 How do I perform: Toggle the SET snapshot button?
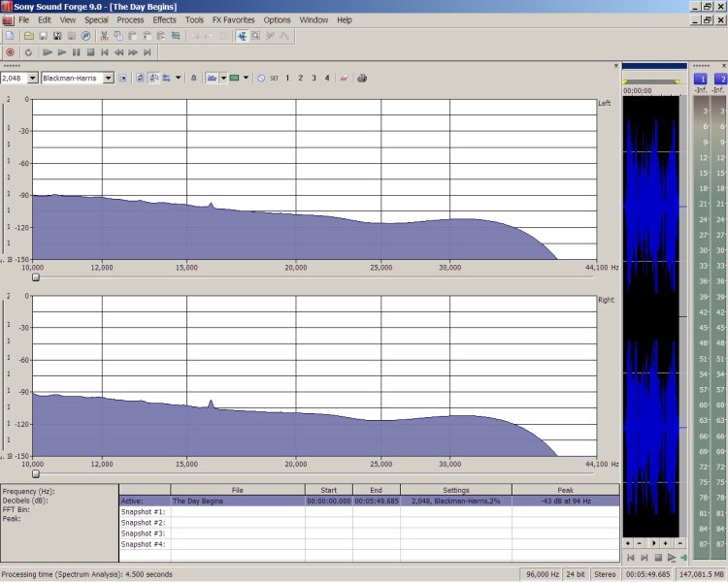[274, 78]
